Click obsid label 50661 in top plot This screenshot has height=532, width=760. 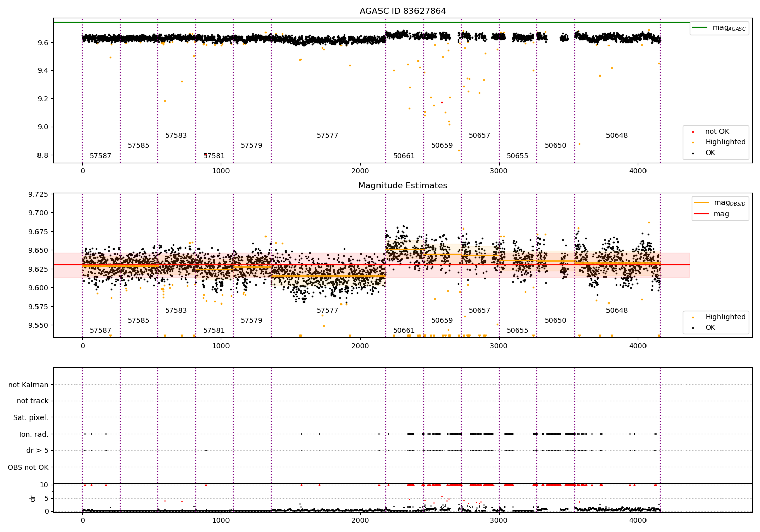[x=404, y=156]
